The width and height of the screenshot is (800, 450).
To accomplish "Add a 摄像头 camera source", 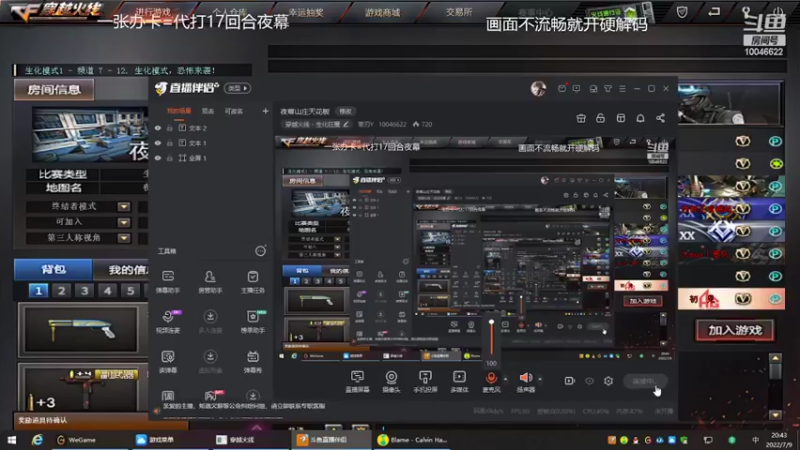I will (391, 381).
